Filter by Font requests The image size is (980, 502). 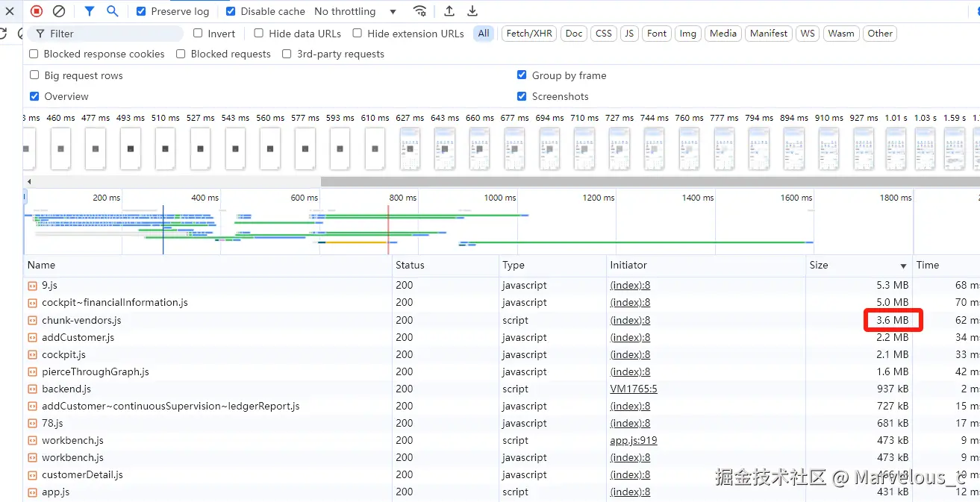657,34
